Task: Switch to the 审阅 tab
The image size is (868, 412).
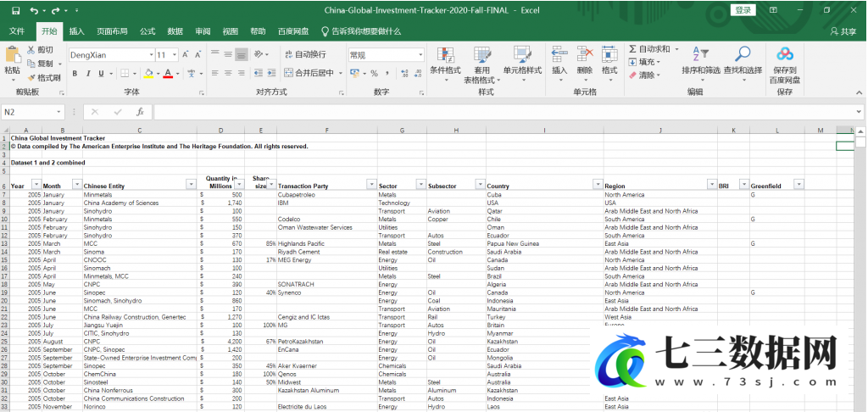Action: (203, 31)
